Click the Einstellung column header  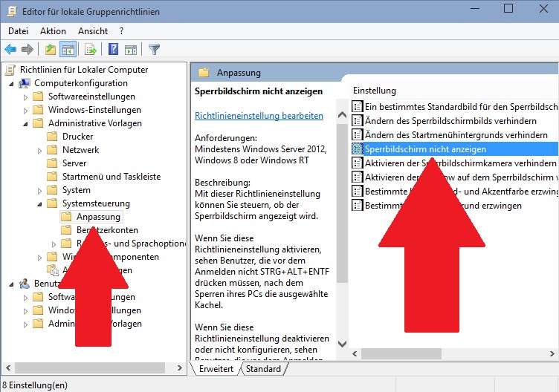[374, 90]
